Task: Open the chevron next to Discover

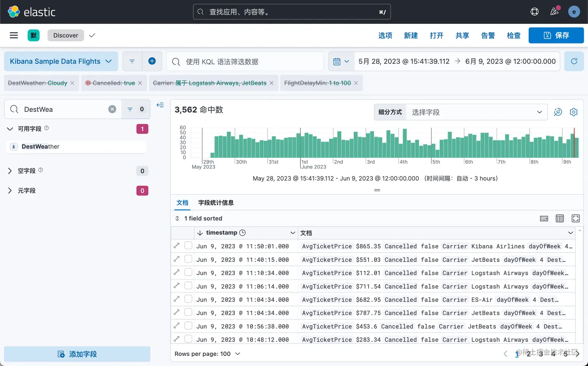Action: tap(92, 35)
